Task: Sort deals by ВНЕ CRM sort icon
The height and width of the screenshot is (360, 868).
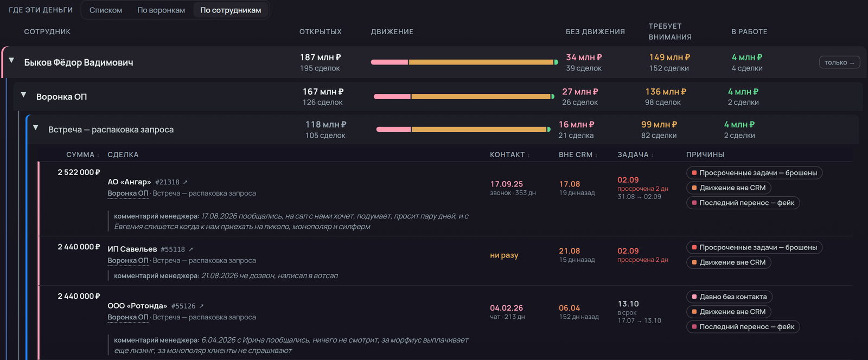Action: 596,155
